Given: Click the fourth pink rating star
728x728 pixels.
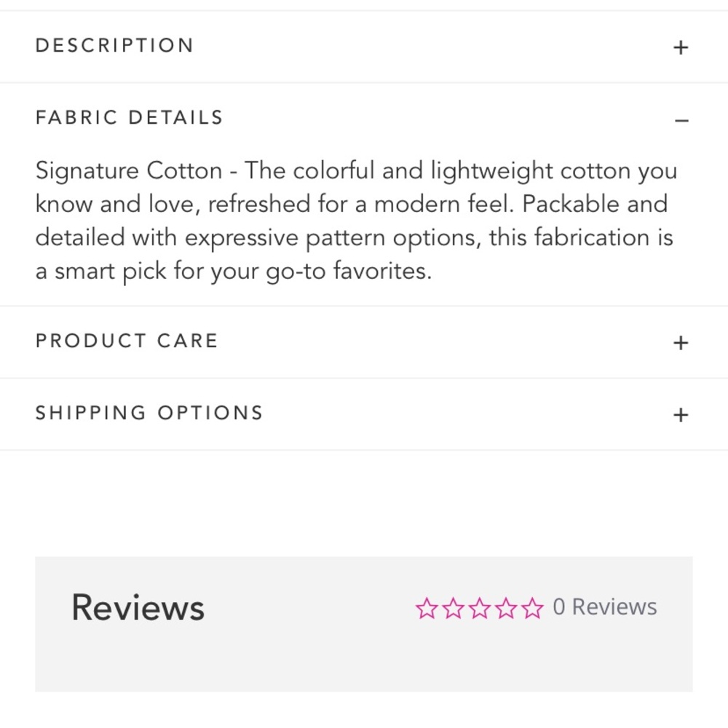Looking at the screenshot, I should click(506, 608).
